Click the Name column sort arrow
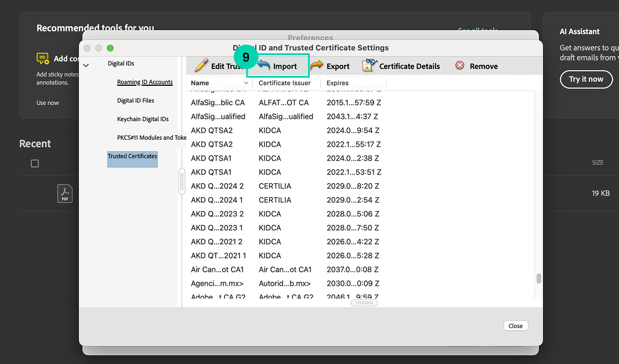619x364 pixels. pyautogui.click(x=246, y=83)
